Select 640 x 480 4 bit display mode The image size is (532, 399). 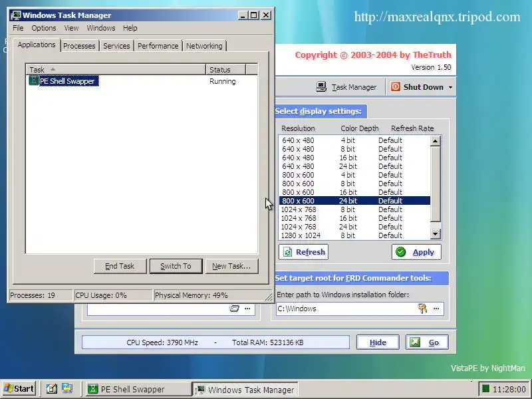354,140
